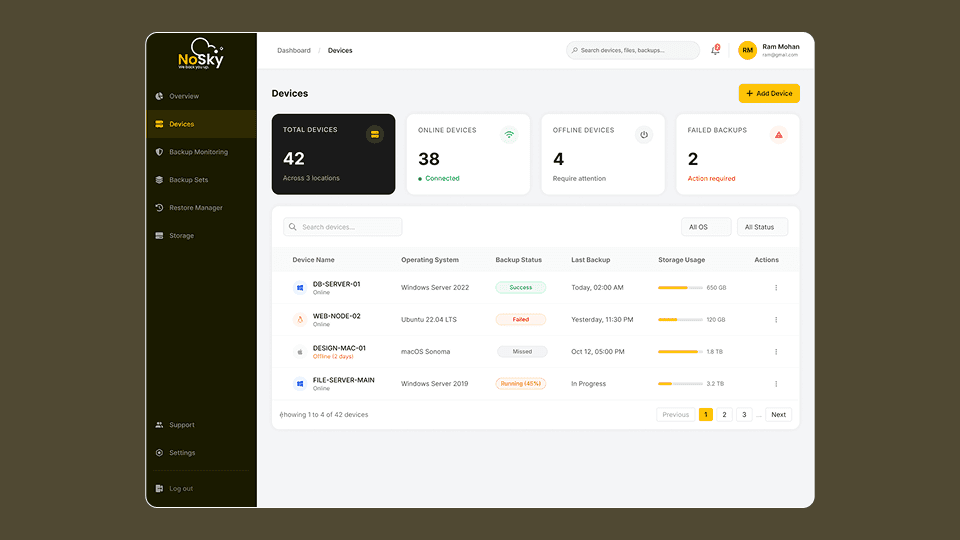Click the Total Devices card icon
Screen dimensions: 960x540
tap(375, 134)
